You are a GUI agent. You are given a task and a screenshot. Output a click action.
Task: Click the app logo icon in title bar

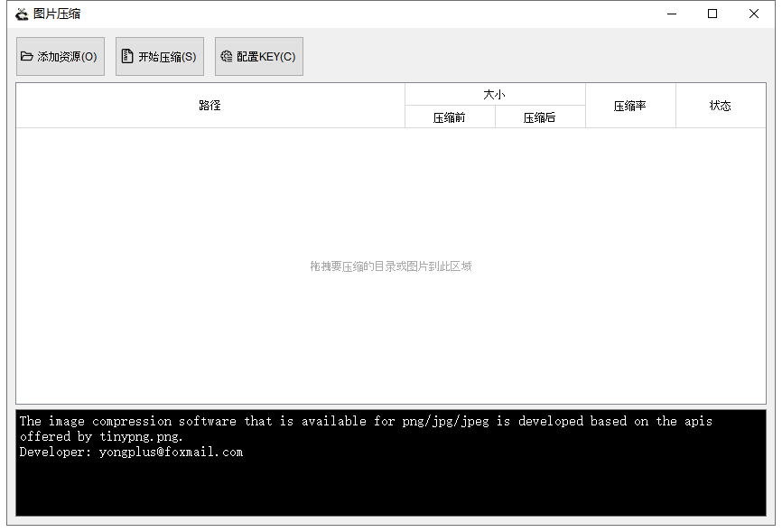(x=22, y=14)
